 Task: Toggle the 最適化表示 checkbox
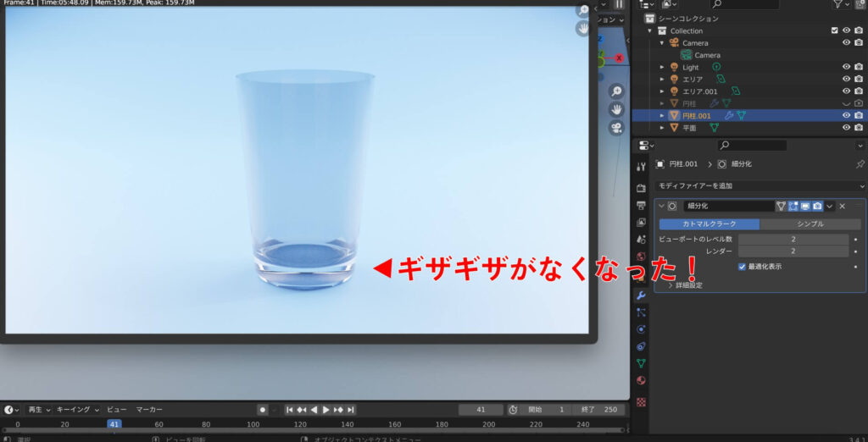tap(742, 267)
